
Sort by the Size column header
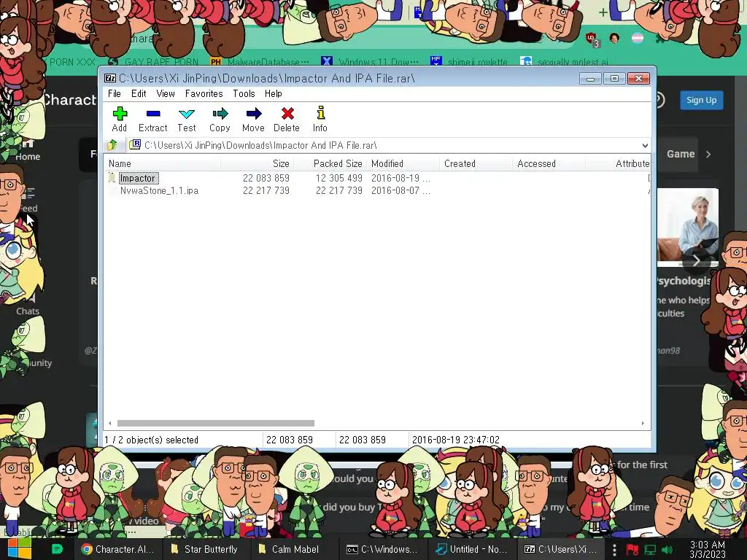coord(258,164)
